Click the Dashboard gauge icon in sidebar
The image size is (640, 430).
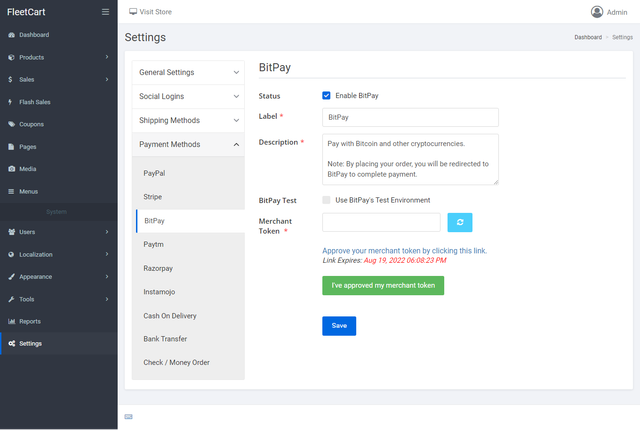pos(11,35)
